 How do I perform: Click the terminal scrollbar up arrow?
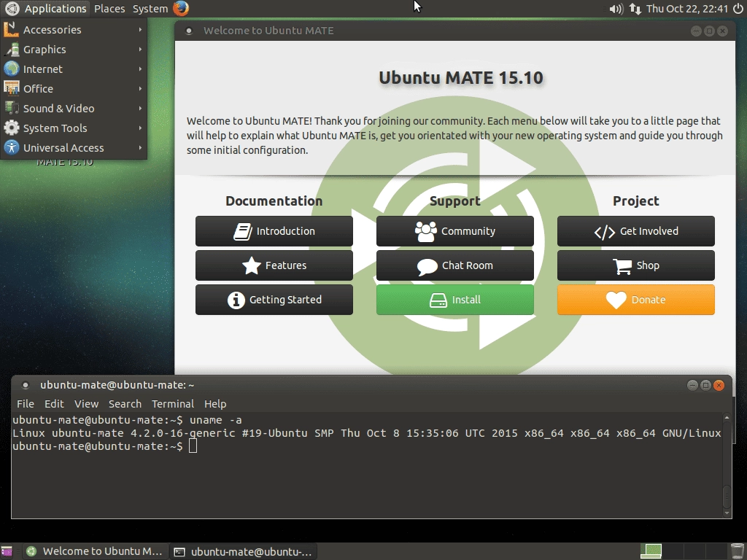point(727,418)
